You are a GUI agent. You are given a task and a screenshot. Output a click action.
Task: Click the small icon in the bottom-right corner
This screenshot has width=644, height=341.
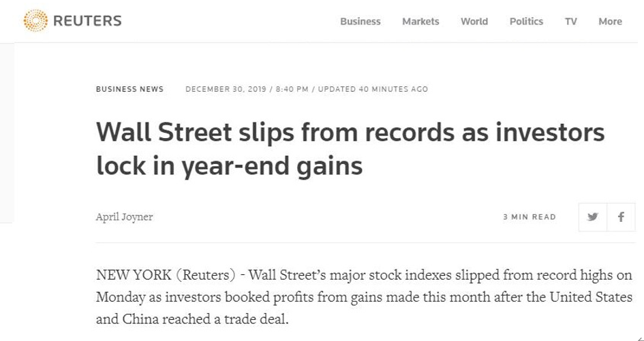pyautogui.click(x=640, y=338)
